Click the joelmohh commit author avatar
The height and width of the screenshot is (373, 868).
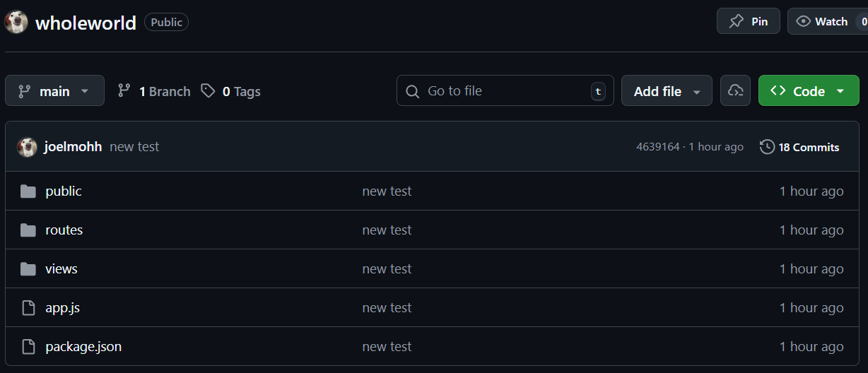28,147
